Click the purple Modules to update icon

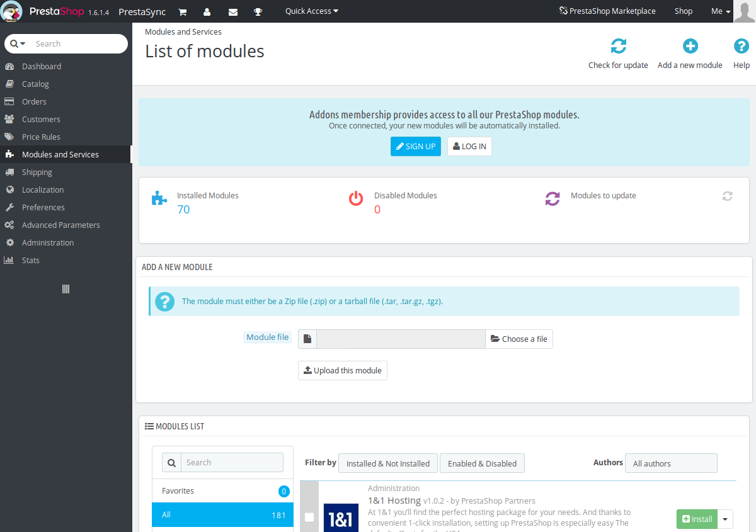click(x=553, y=199)
